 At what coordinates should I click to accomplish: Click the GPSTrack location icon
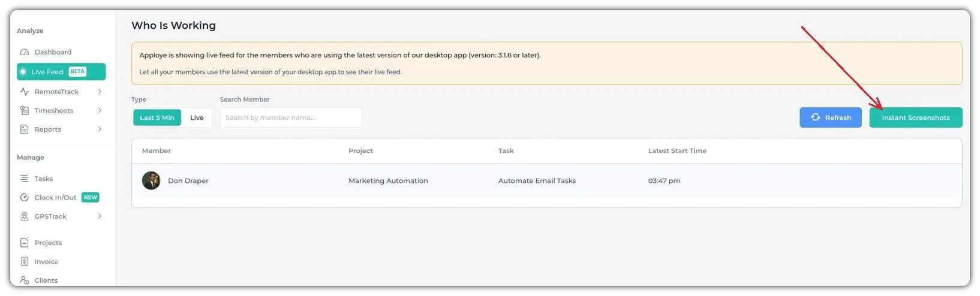click(25, 216)
